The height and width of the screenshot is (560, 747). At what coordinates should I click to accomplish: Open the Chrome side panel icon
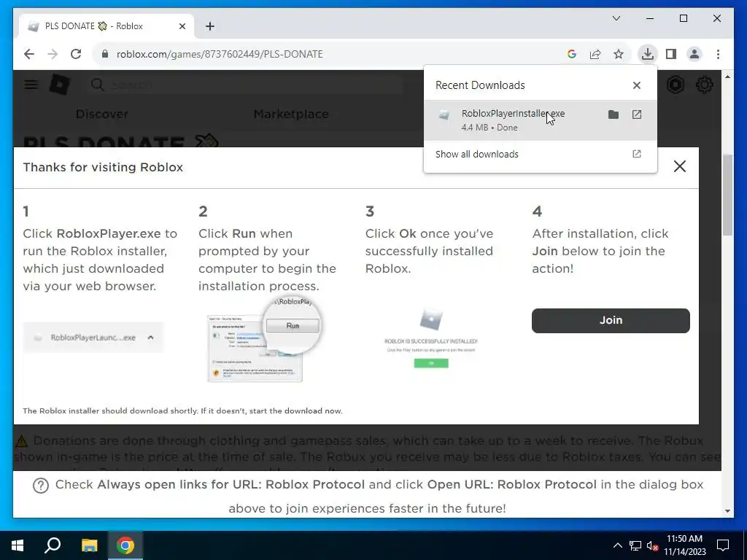tap(671, 54)
